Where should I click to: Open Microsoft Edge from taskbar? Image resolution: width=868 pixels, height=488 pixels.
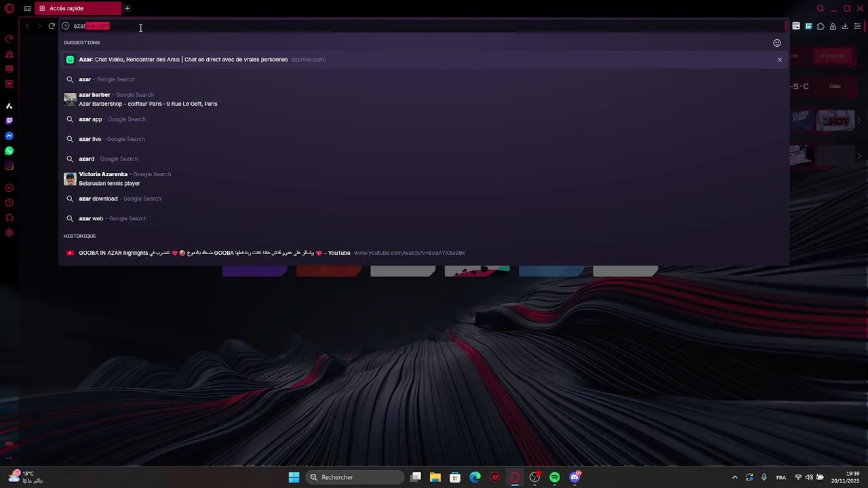(475, 477)
